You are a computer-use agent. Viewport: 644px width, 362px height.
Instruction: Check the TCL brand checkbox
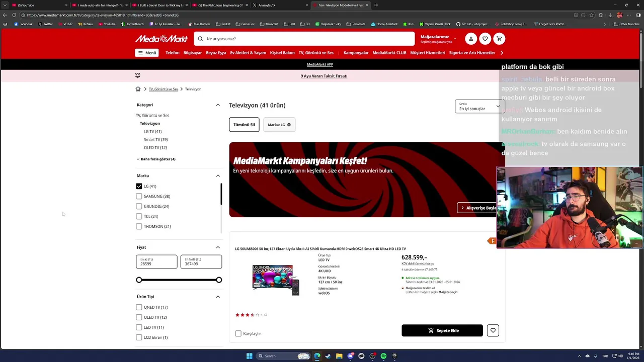click(139, 216)
